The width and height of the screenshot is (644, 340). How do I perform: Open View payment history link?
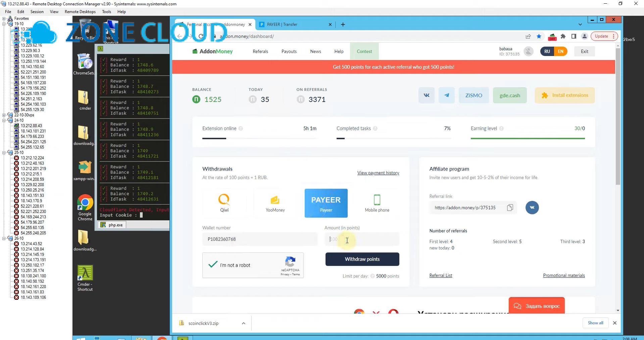[x=378, y=173]
